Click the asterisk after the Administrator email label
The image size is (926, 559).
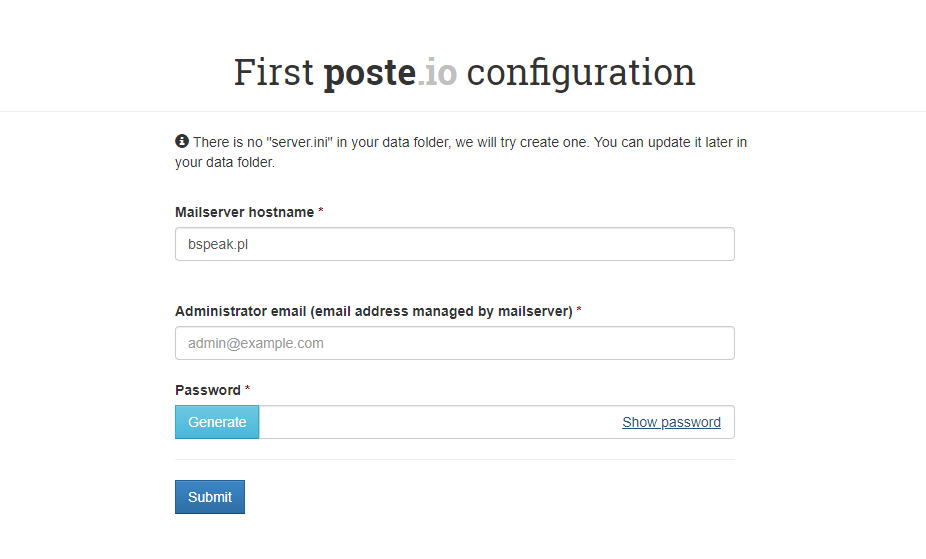point(579,311)
